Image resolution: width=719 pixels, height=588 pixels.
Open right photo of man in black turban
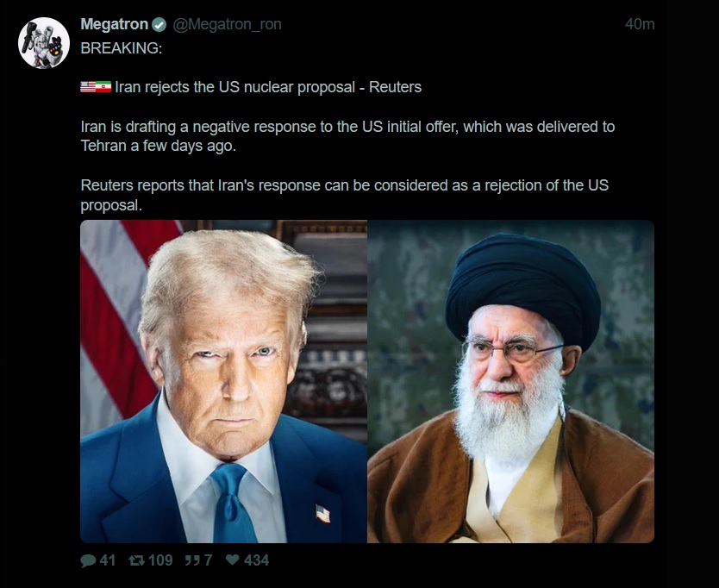tap(511, 382)
